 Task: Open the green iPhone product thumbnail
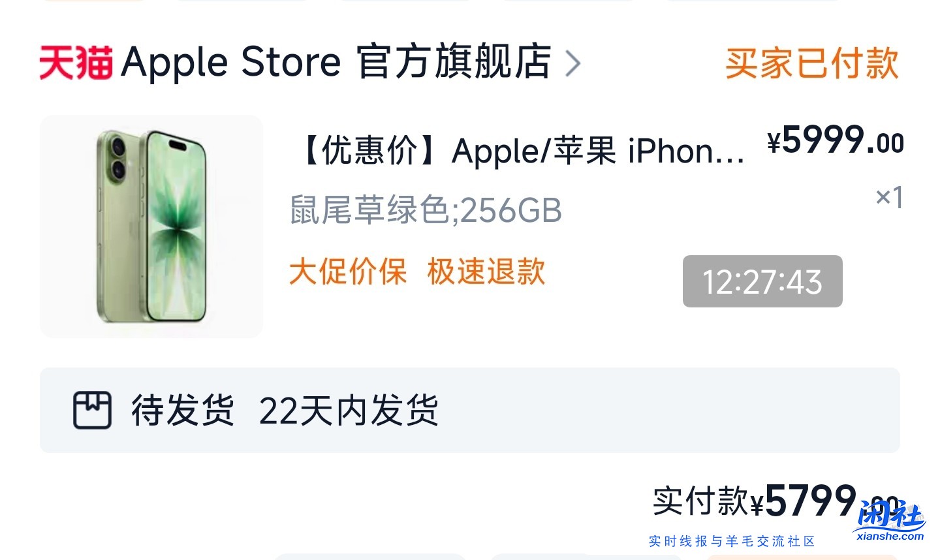[151, 226]
